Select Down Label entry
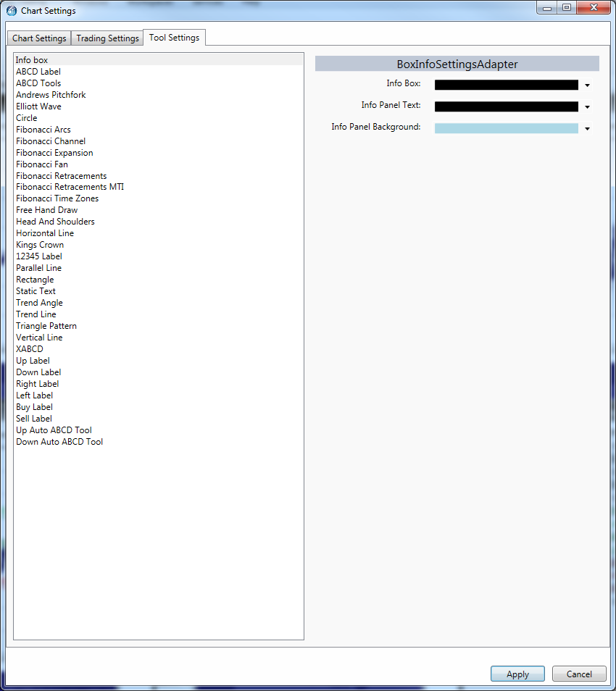This screenshot has height=691, width=616. pos(159,372)
